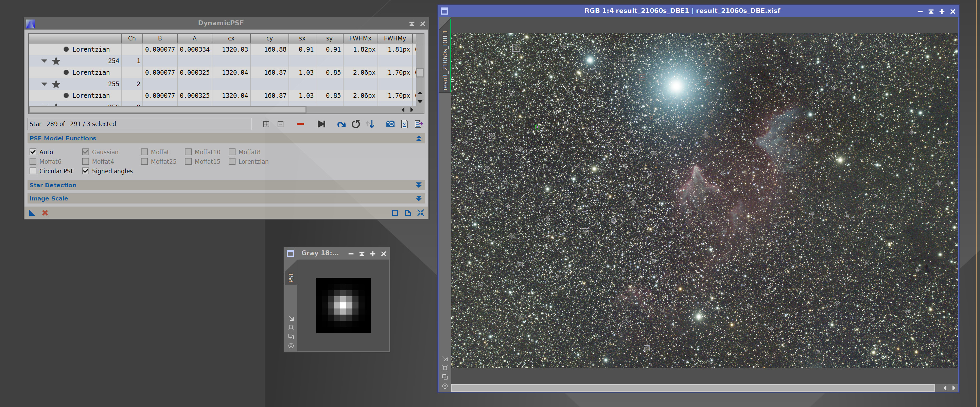Enable the Moffat4 checkbox
The image size is (980, 407).
tap(86, 161)
